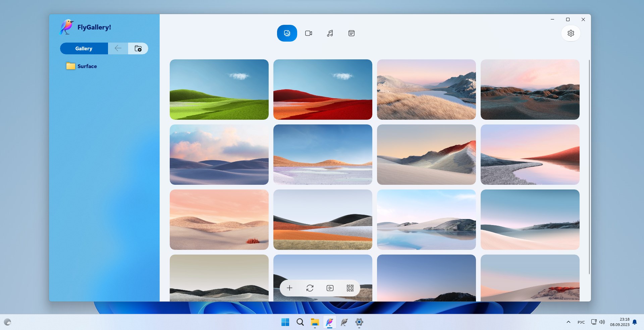644x330 pixels.
Task: Open the notifications bell
Action: tap(635, 322)
